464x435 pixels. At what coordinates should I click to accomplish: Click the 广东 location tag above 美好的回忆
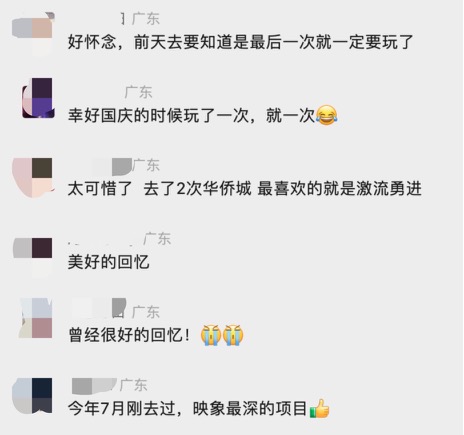click(157, 239)
